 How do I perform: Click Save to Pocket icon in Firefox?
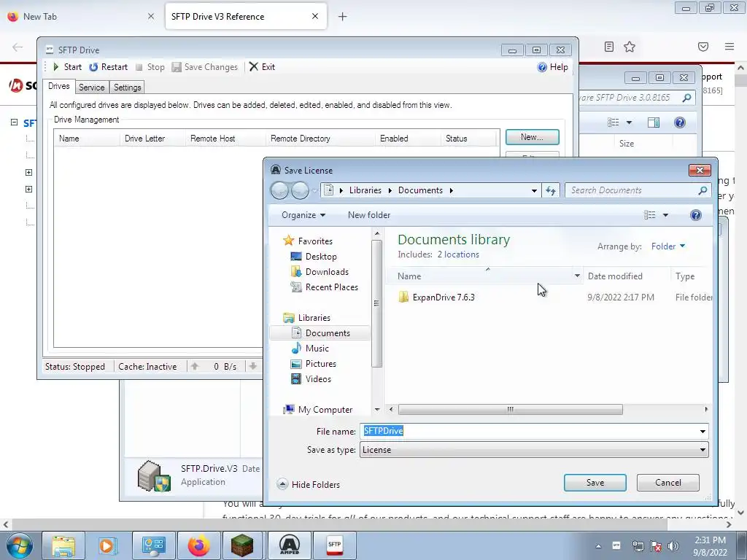703,47
